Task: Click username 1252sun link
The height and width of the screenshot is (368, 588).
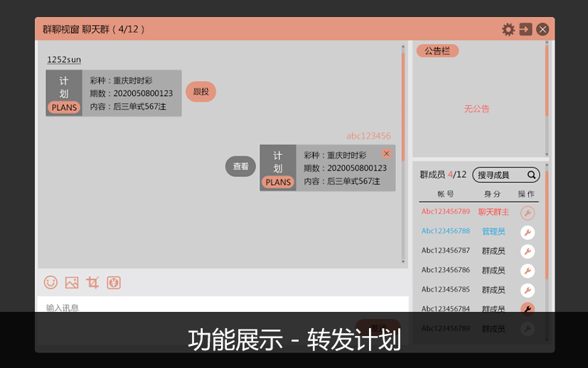Action: (x=63, y=60)
